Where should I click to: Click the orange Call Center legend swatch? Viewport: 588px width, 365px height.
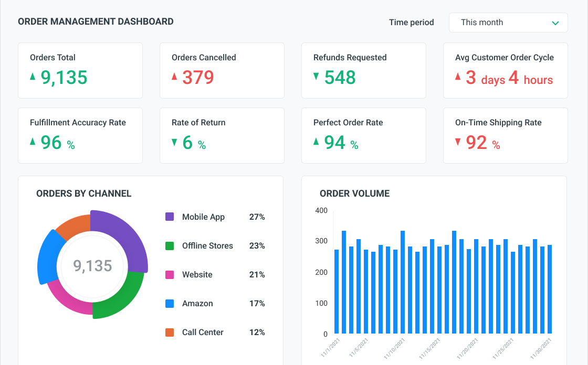tap(170, 332)
